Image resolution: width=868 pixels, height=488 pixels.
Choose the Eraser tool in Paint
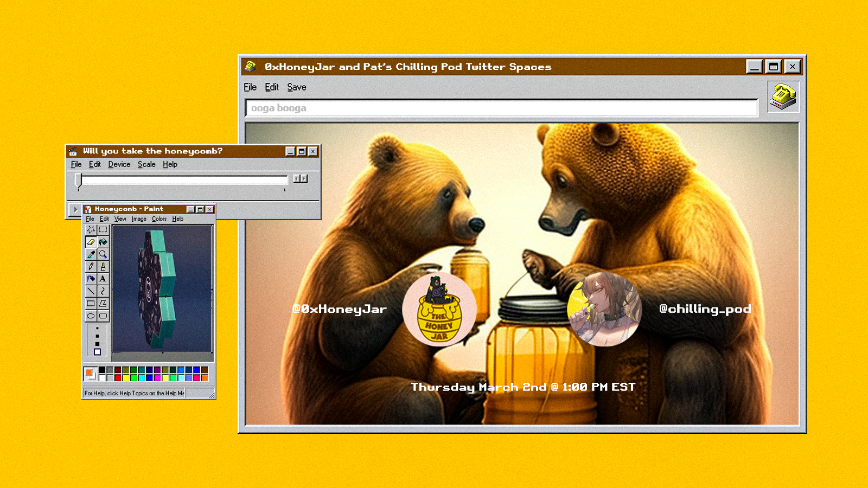[91, 242]
